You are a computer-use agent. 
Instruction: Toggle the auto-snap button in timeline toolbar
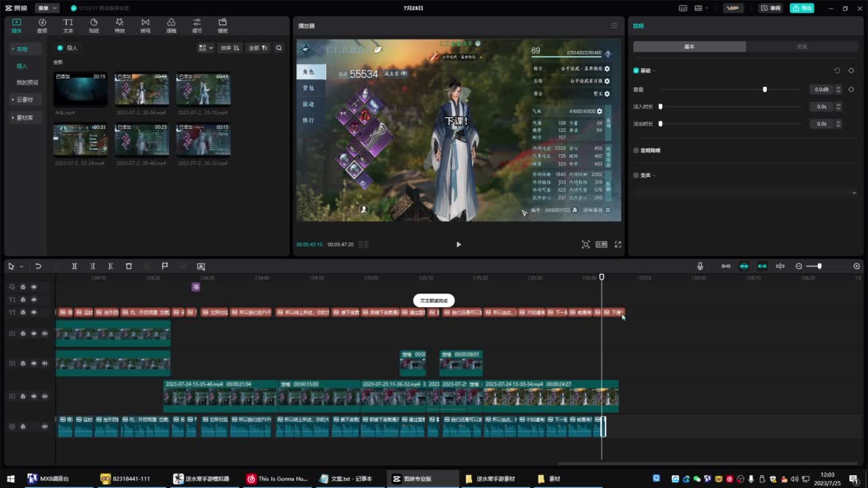(x=744, y=266)
